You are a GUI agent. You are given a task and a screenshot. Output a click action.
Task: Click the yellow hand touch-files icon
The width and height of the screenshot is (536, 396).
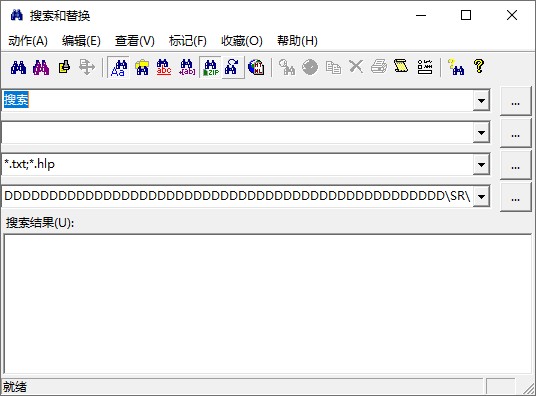[x=64, y=67]
